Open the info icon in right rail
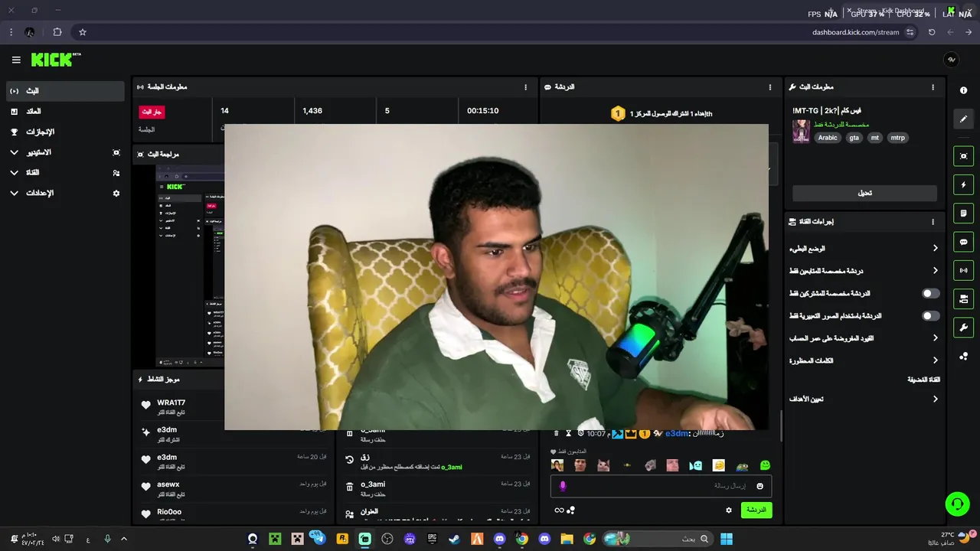The width and height of the screenshot is (980, 551). click(963, 90)
